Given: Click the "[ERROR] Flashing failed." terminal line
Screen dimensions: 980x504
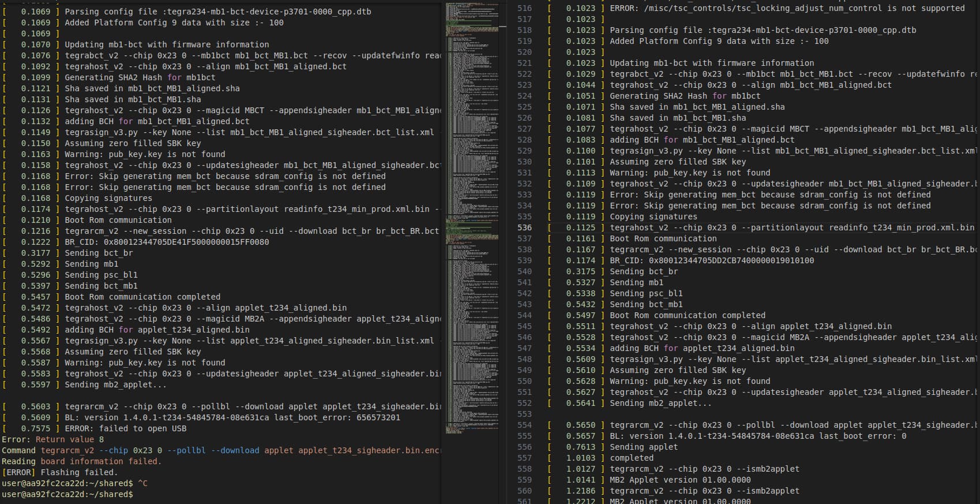Looking at the screenshot, I should (x=59, y=472).
